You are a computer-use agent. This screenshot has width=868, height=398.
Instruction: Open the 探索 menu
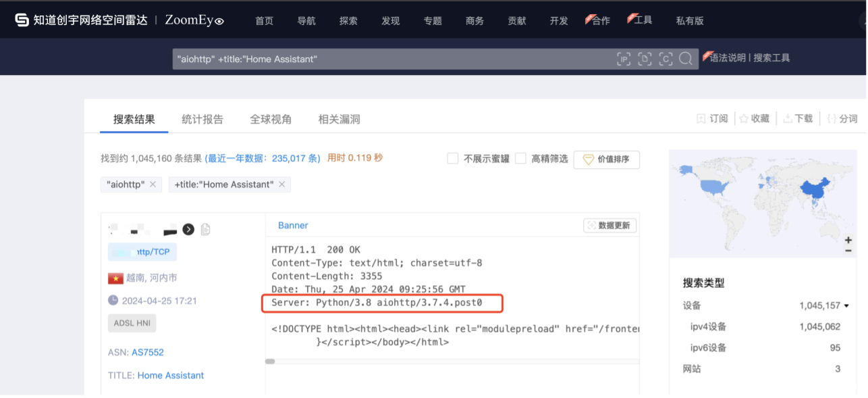[x=348, y=21]
